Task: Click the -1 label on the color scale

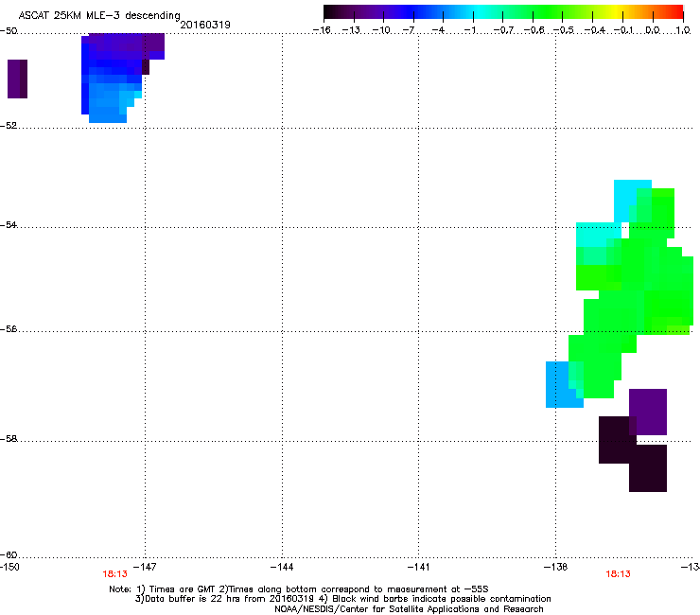Action: click(x=469, y=30)
